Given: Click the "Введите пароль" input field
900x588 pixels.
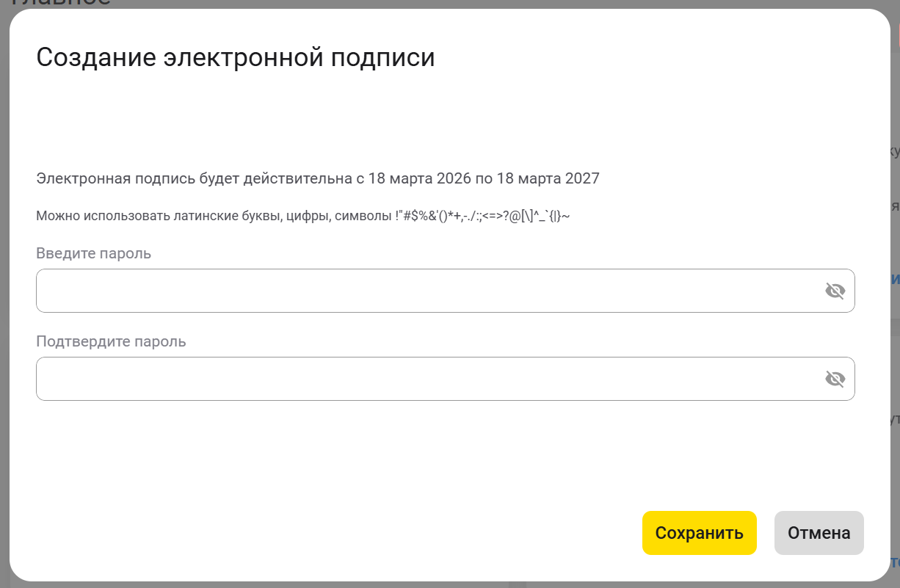Looking at the screenshot, I should [445, 291].
